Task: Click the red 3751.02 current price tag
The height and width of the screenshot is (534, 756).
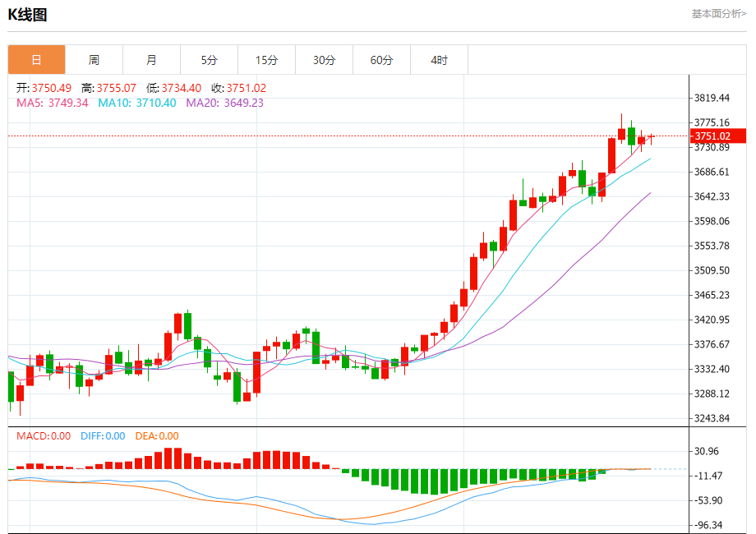Action: click(717, 136)
